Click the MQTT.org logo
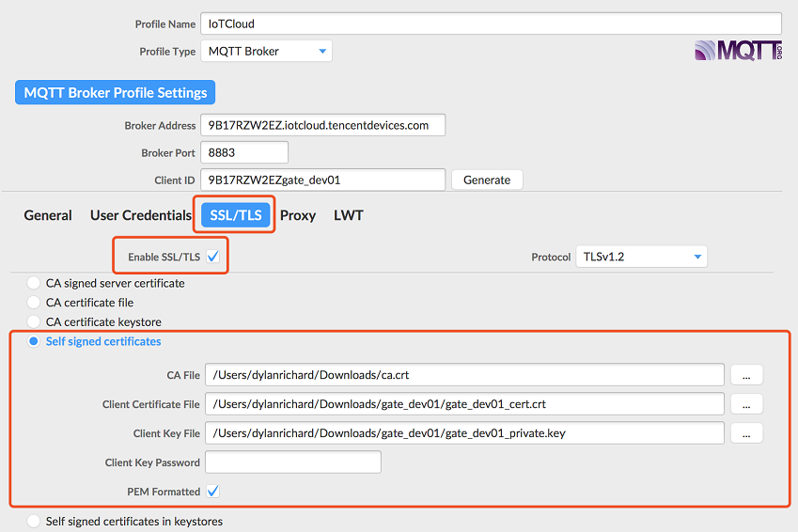Viewport: 798px width, 532px height. click(738, 51)
